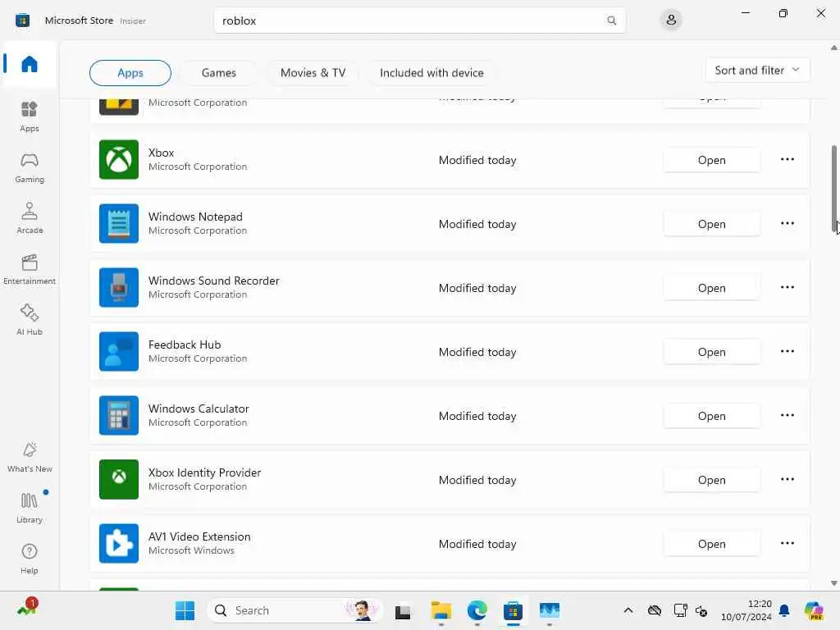Click the Xbox Identity Provider icon

119,479
